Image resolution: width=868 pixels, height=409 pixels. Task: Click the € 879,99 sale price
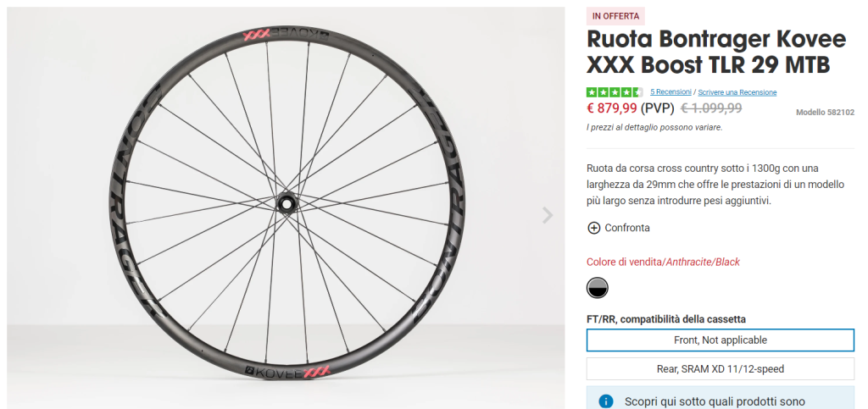(x=612, y=108)
